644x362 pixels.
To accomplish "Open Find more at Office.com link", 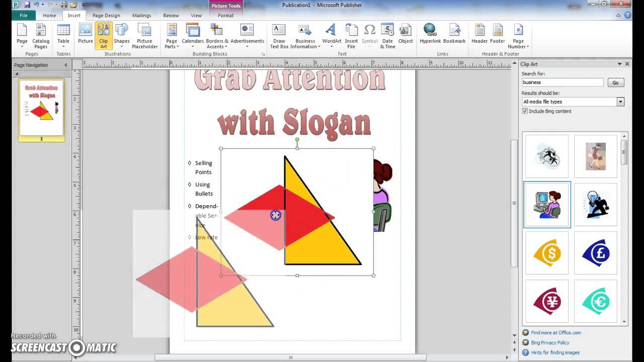I will pos(555,332).
